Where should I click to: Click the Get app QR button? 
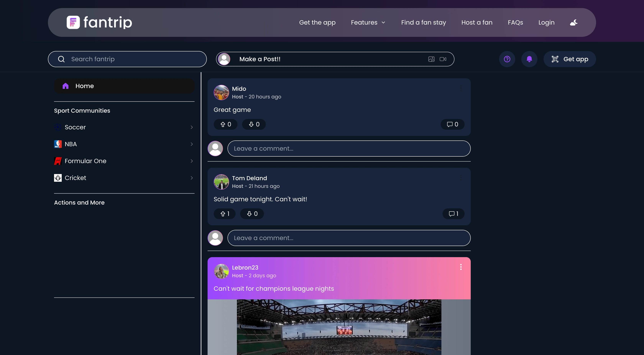[569, 59]
